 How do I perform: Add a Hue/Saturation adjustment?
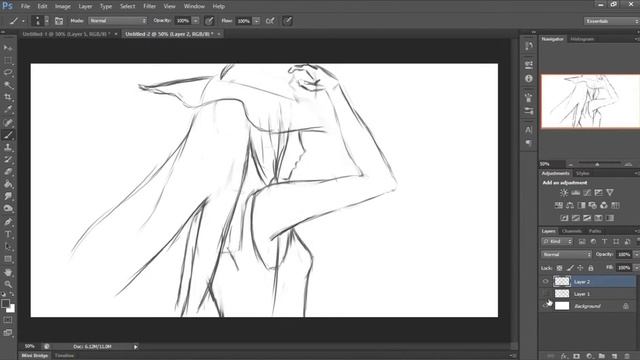[x=558, y=205]
